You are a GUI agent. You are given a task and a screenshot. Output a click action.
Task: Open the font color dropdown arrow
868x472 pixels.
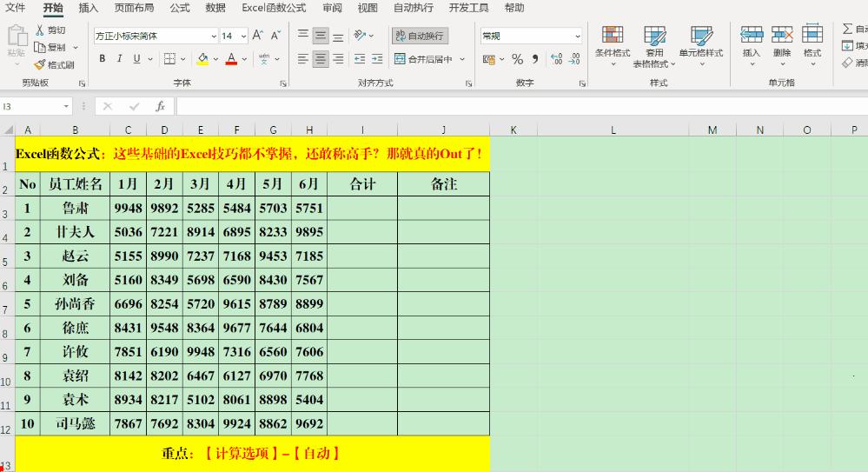pyautogui.click(x=244, y=59)
